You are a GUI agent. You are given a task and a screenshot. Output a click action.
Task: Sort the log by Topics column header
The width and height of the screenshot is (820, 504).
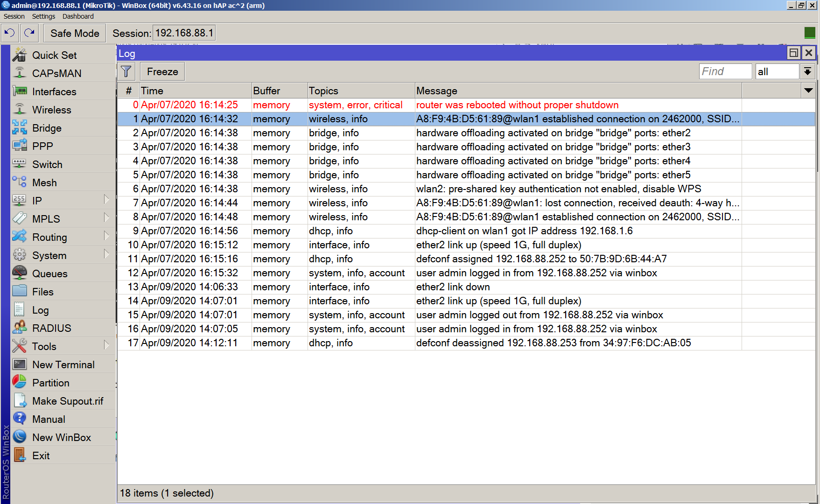pyautogui.click(x=361, y=91)
